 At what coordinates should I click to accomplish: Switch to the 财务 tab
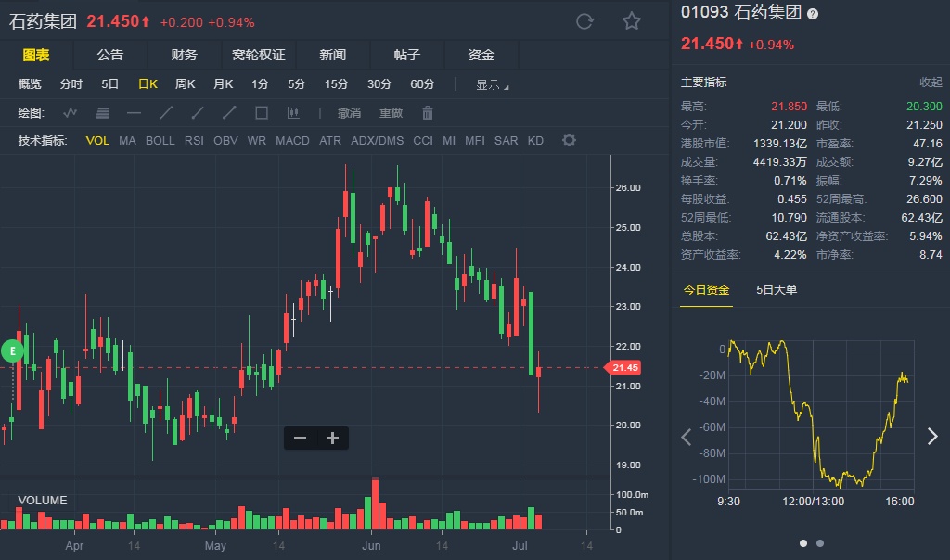[185, 55]
